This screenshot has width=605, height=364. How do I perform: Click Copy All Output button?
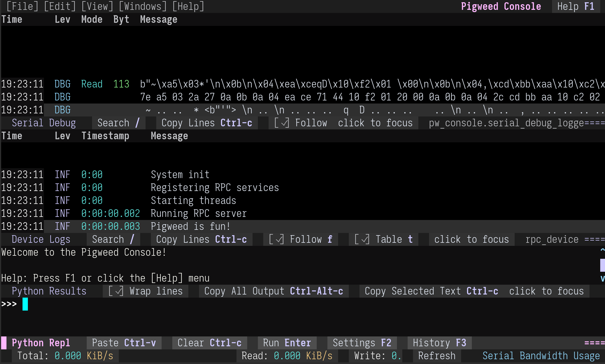click(273, 291)
